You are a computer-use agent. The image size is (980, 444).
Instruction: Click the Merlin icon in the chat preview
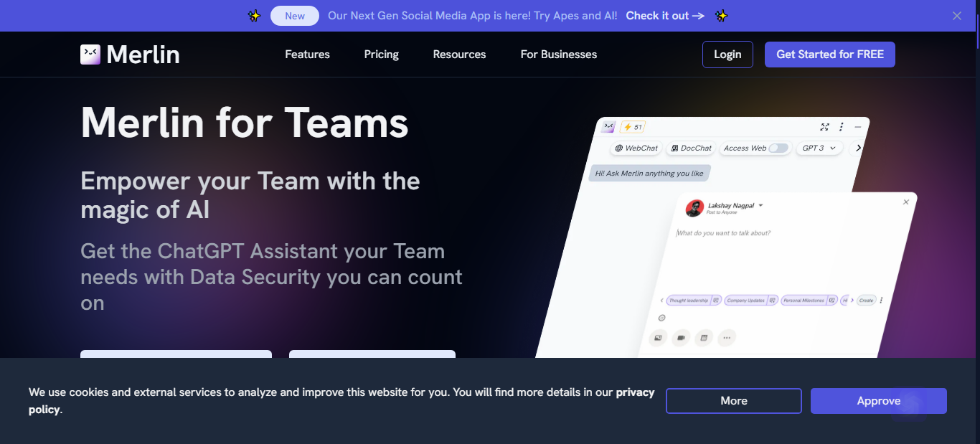(x=609, y=126)
